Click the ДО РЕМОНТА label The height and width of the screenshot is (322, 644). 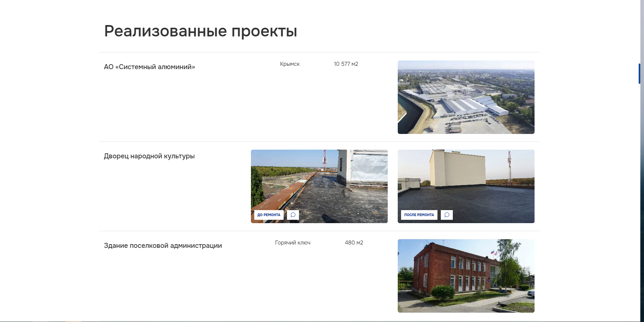[269, 215]
